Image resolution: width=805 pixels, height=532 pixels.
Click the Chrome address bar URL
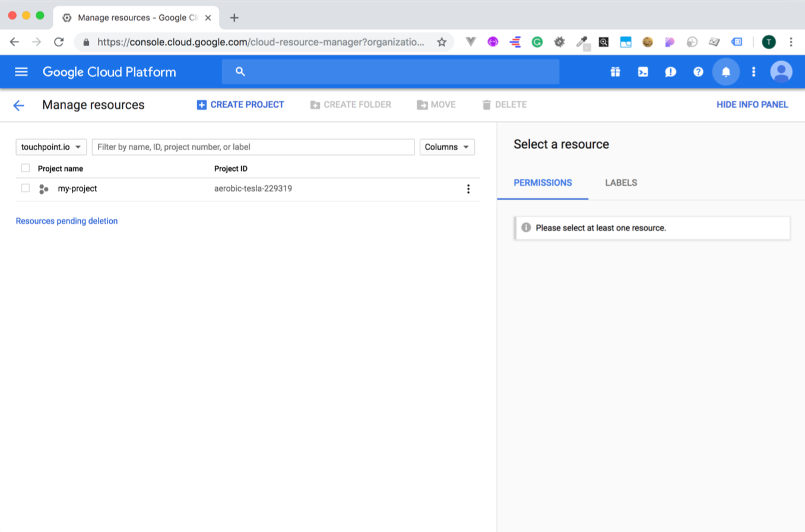point(261,42)
